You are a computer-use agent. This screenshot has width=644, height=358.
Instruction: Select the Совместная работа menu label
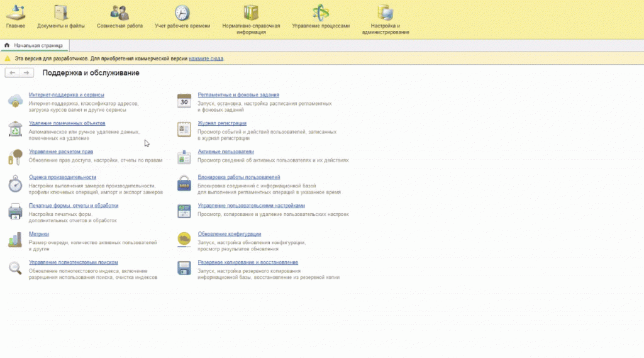119,26
